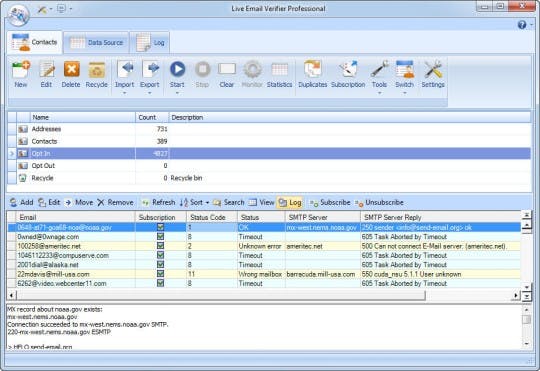Toggle subscription checkbox for 6262@video.webcenter11.com
Screen dimensions: 540x371
point(160,283)
